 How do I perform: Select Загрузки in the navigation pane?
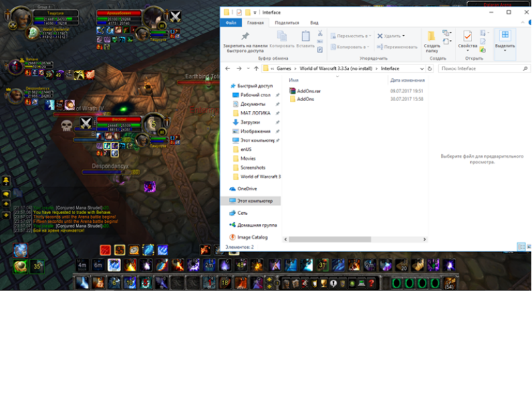[249, 122]
